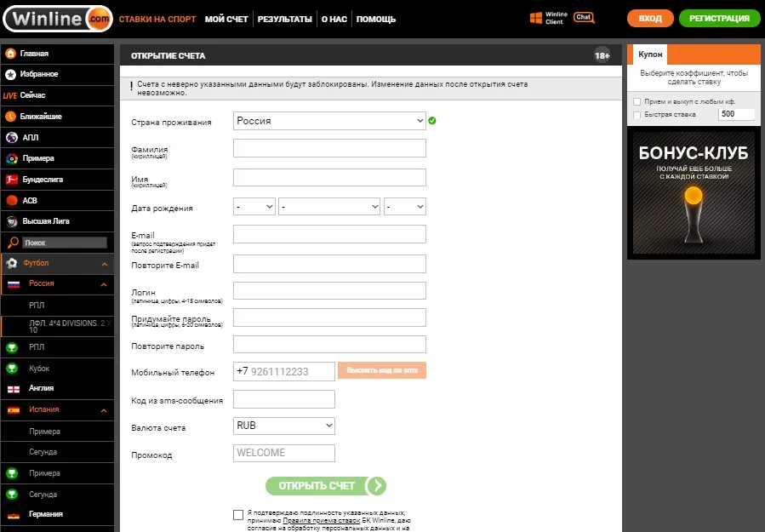Click the star icon for Избранное
Screen dimensions: 765x532
11,74
